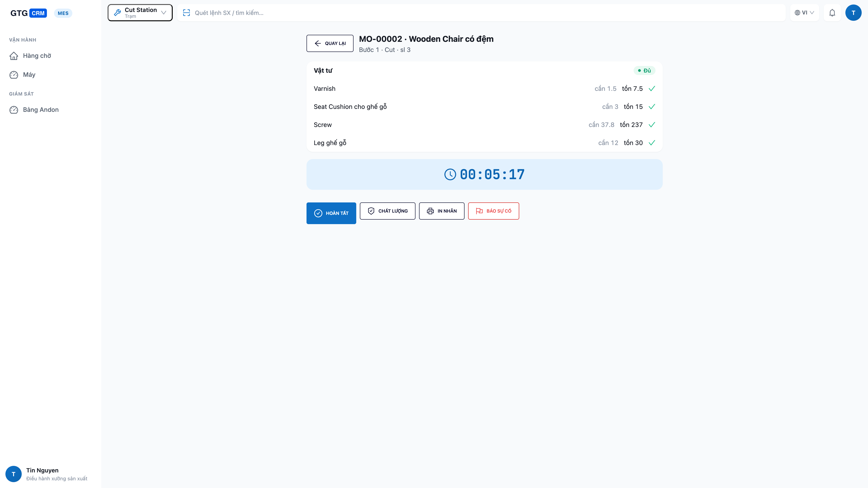Screen dimensions: 868x488
Task: Open the Hàng chờ queue page
Action: [x=51, y=56]
